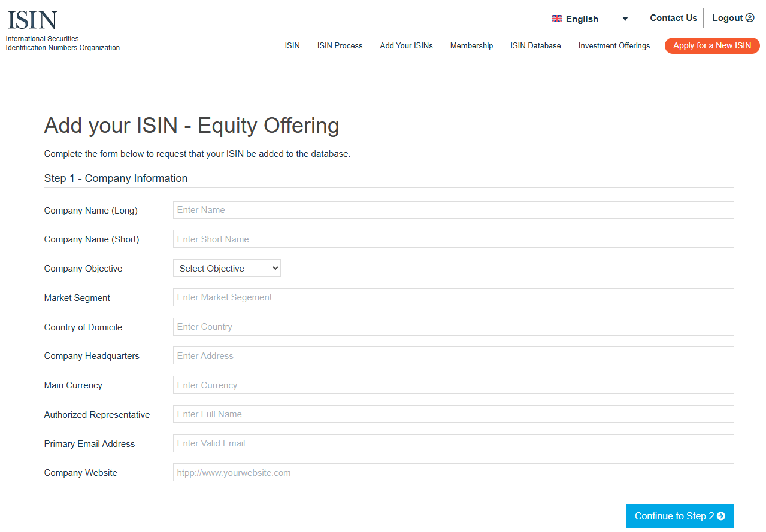The width and height of the screenshot is (766, 532).
Task: Open Add Your ISINs menu
Action: coord(406,45)
